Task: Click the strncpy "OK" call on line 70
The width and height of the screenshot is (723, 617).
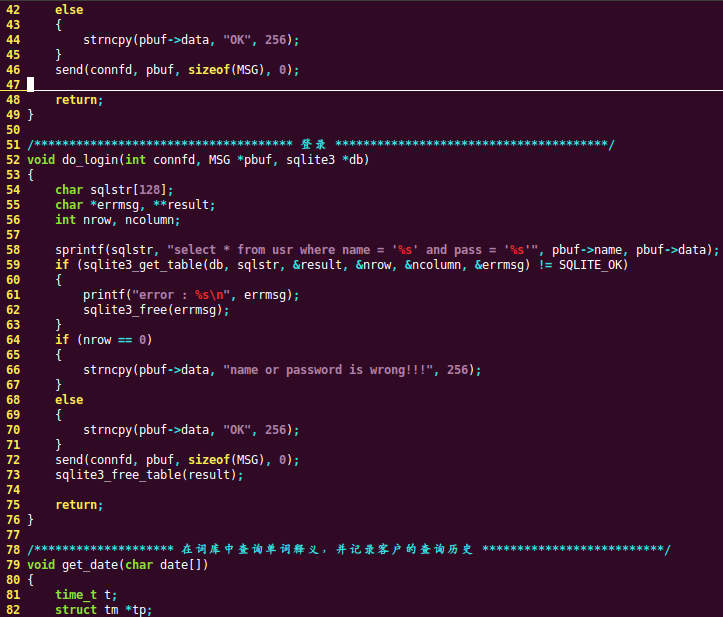Action: pyautogui.click(x=191, y=430)
